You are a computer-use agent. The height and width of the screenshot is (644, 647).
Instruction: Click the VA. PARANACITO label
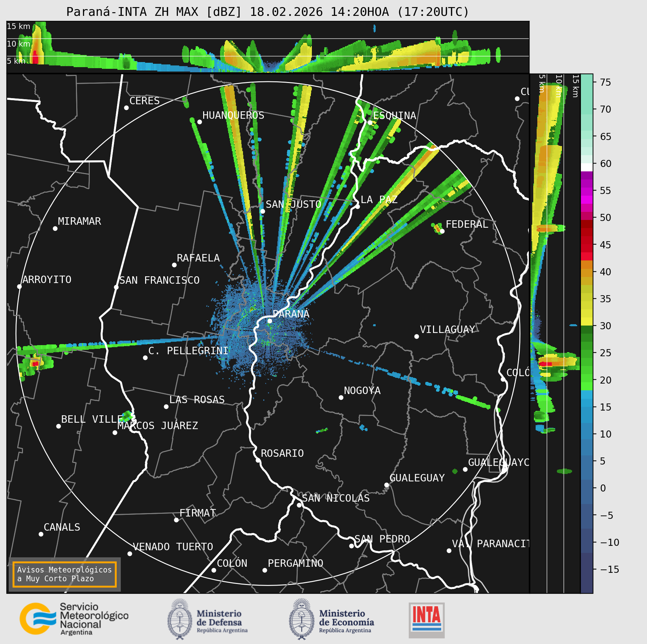tap(490, 543)
